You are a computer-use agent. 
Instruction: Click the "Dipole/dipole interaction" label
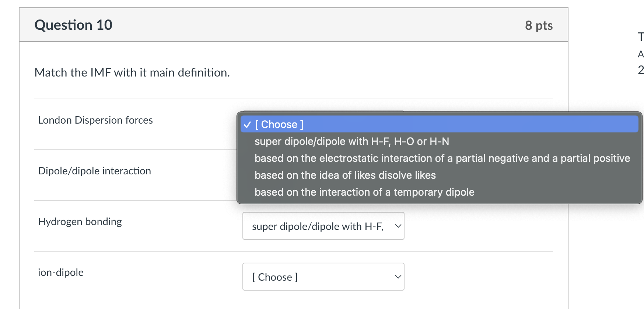pyautogui.click(x=94, y=171)
